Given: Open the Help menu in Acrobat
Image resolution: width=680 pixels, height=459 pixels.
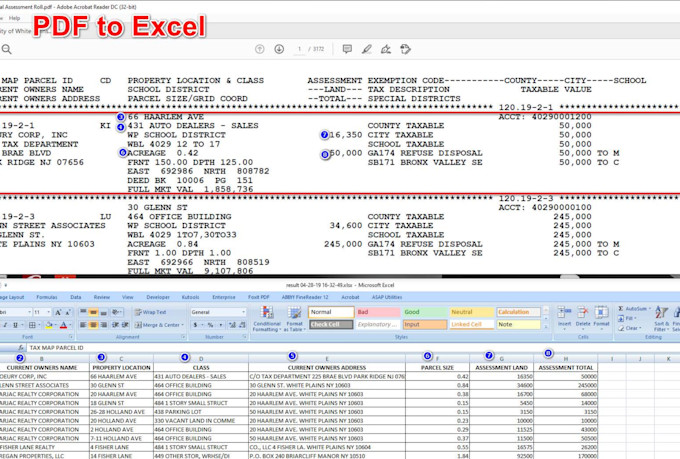Looking at the screenshot, I should tap(14, 18).
